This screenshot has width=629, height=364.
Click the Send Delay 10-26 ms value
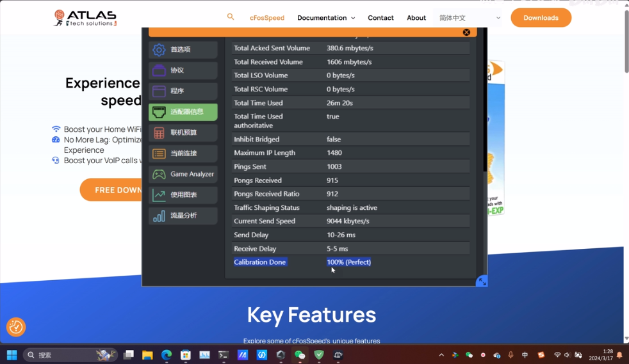[x=341, y=235]
